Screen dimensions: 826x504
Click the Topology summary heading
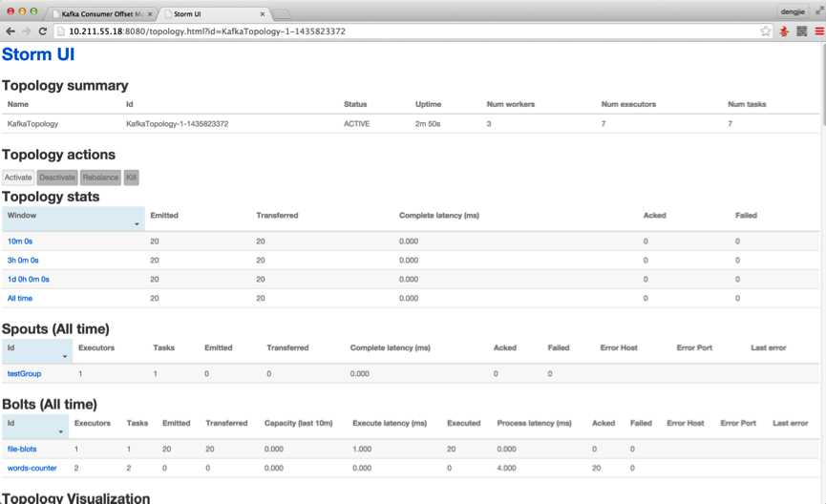[65, 85]
